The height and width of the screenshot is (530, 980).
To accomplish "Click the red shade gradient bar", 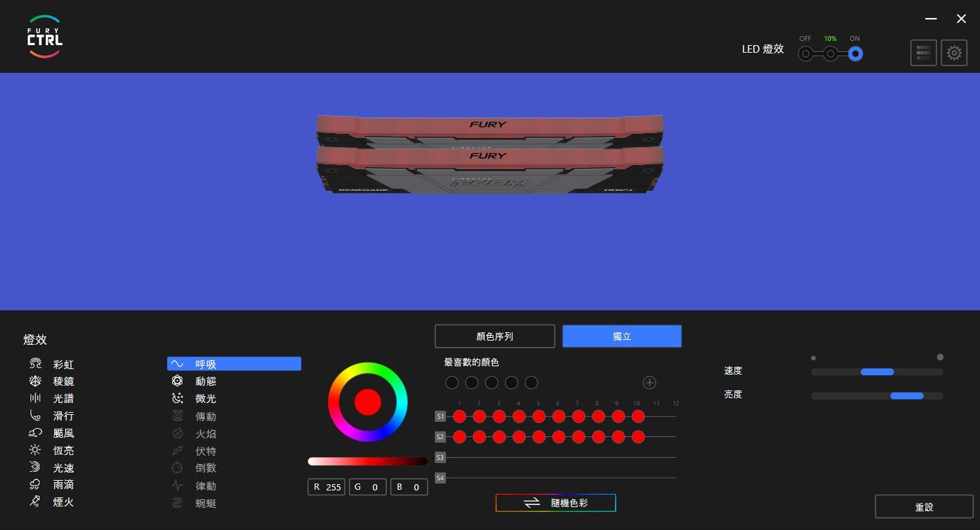I will click(368, 461).
